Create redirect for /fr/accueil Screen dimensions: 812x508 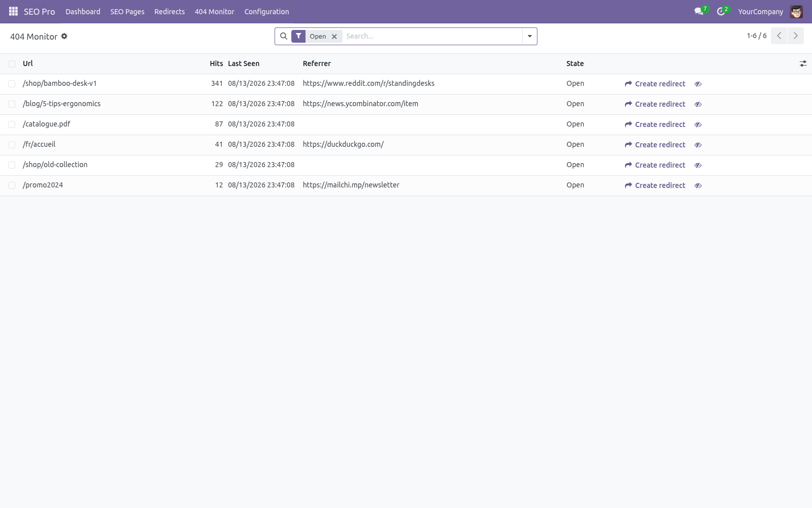tap(655, 145)
